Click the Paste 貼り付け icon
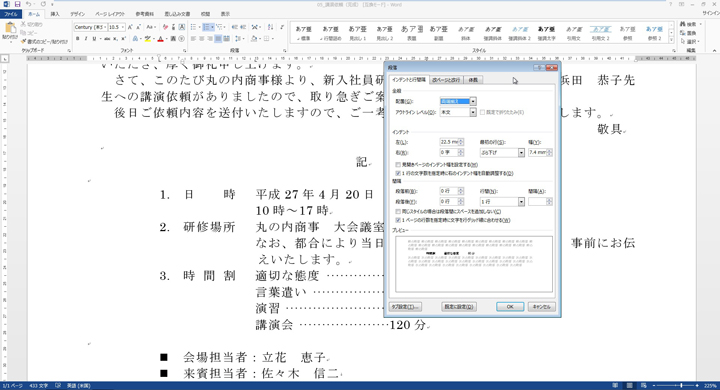This screenshot has width=720, height=390. click(10, 32)
